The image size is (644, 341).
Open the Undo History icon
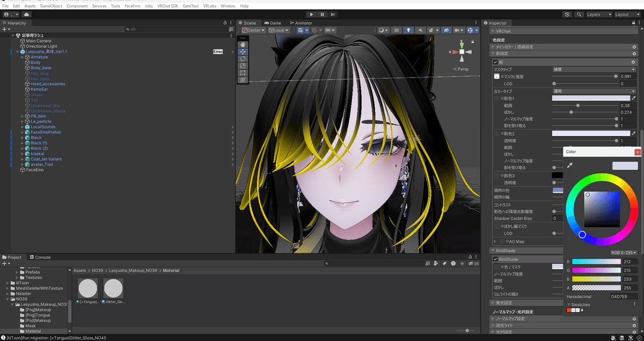568,14
